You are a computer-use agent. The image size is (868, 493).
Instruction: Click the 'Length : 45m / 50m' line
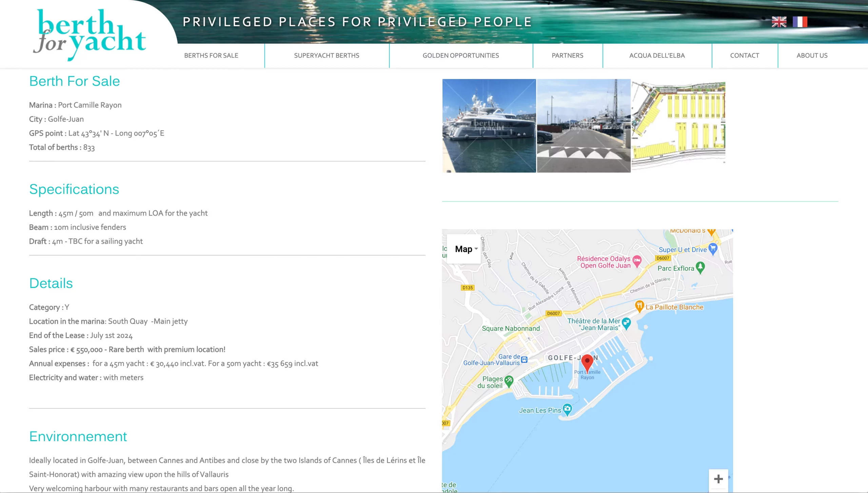118,213
